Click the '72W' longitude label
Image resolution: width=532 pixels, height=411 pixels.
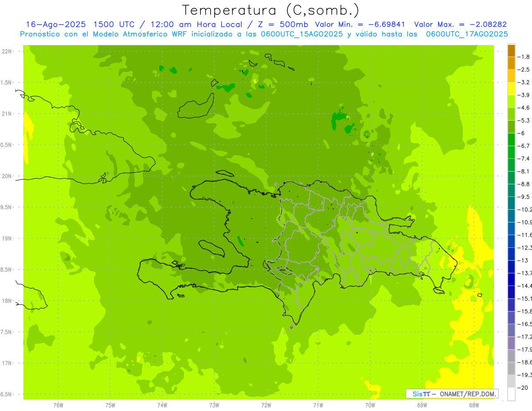266,405
